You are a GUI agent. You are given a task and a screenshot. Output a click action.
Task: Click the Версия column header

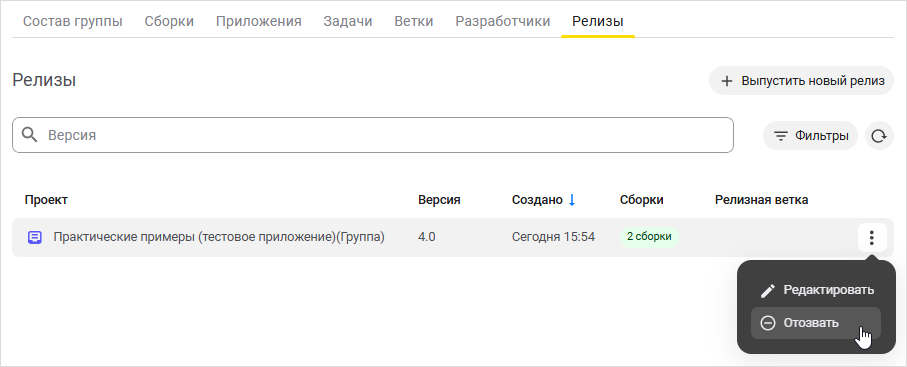pos(439,200)
